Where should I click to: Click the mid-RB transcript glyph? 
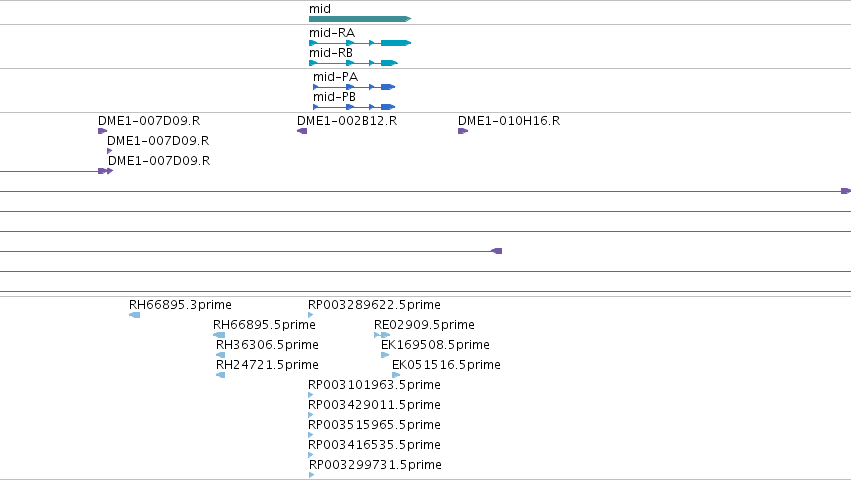[x=353, y=63]
